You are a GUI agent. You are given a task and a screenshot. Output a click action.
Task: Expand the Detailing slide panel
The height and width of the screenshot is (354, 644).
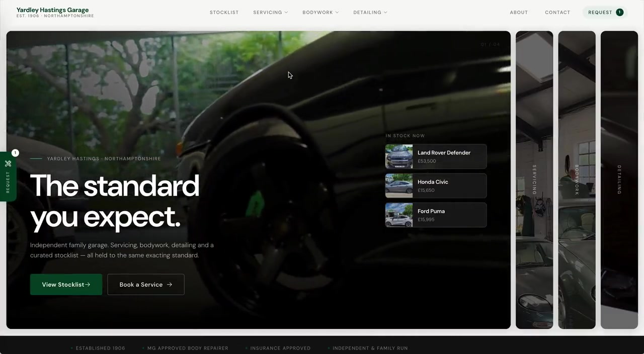(x=619, y=180)
